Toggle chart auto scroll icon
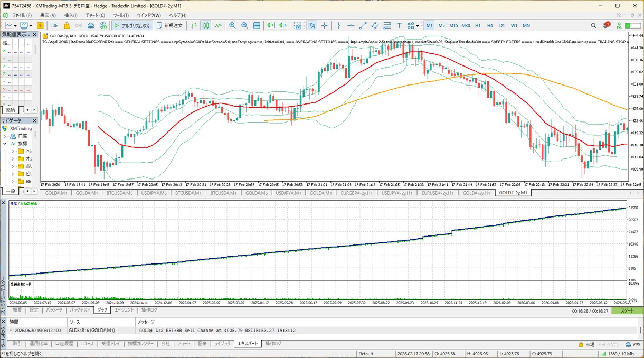 click(x=271, y=25)
